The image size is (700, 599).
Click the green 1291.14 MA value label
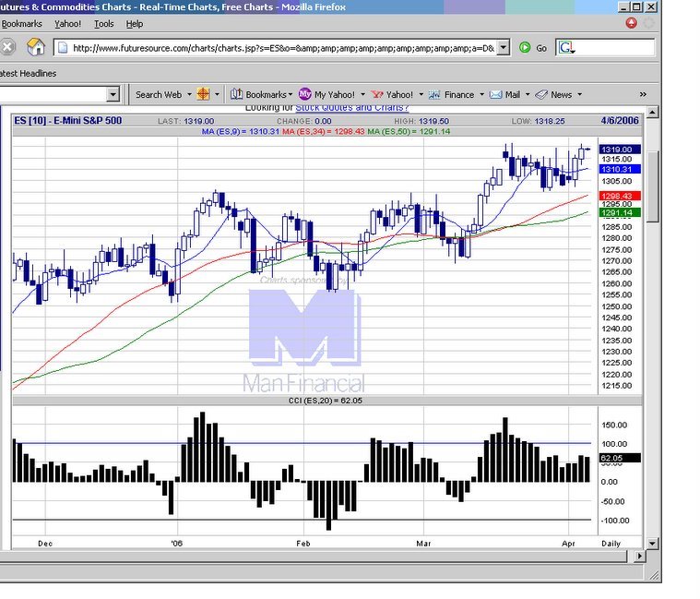pos(620,212)
